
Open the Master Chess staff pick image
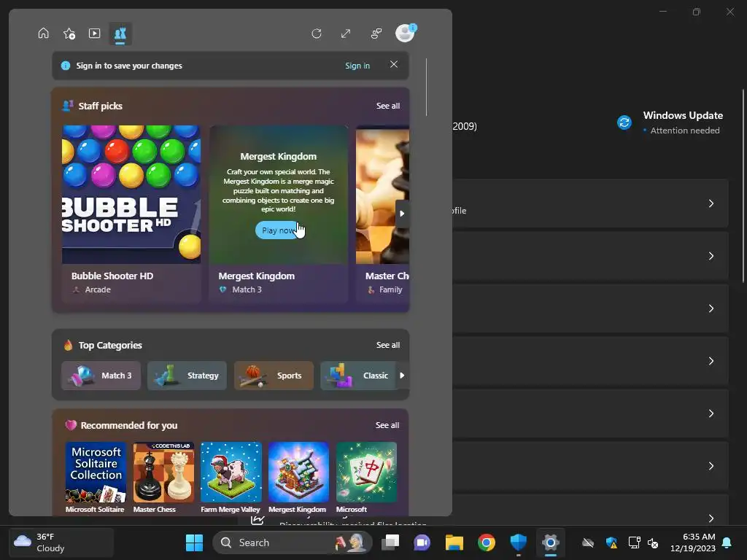coord(382,194)
